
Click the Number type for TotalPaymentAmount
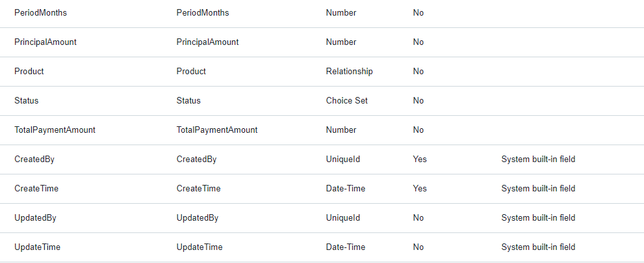pos(341,130)
